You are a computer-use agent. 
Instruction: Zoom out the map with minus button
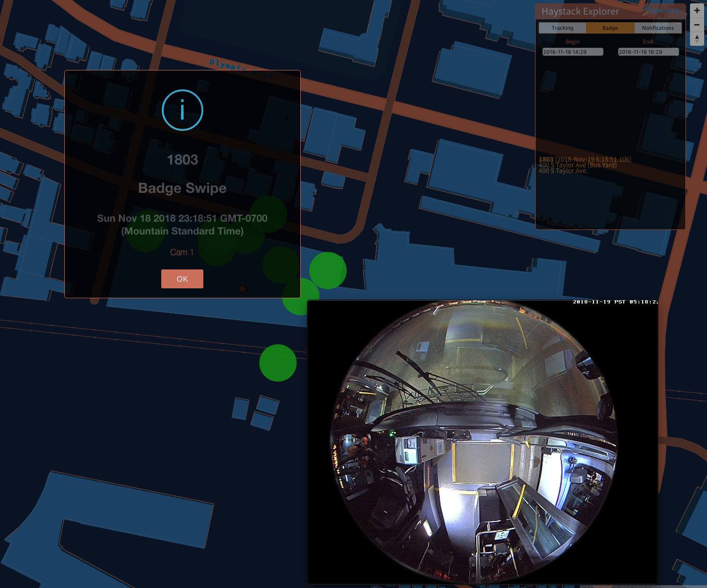pos(697,25)
